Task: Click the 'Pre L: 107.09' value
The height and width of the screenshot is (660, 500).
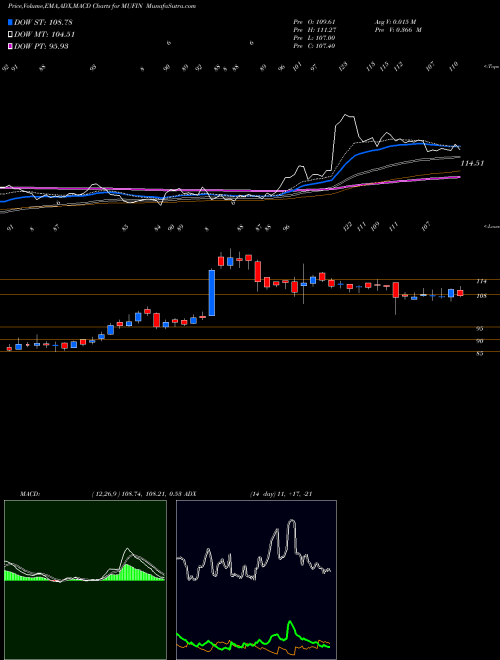Action: click(x=314, y=38)
